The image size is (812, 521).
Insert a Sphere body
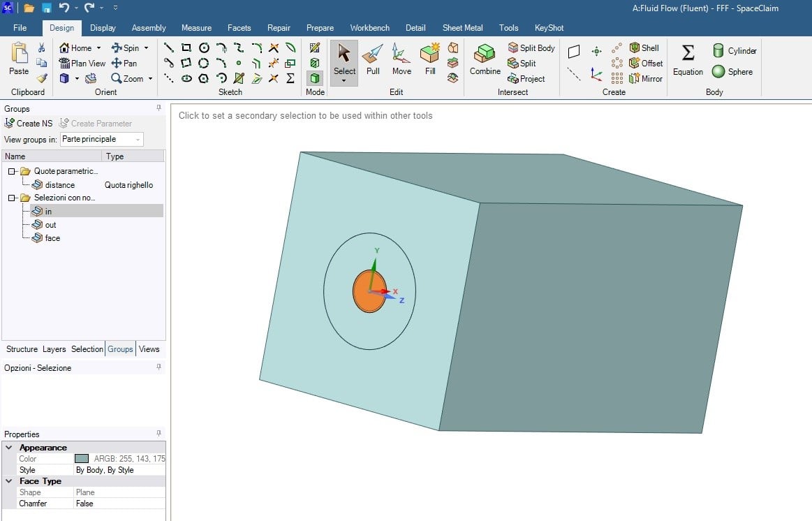pos(732,71)
